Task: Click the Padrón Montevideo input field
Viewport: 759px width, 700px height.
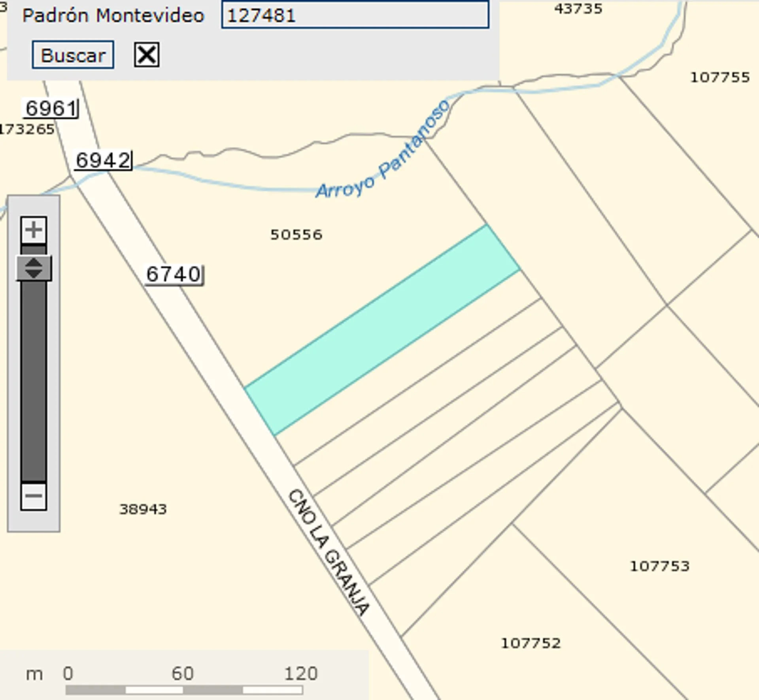Action: tap(355, 15)
